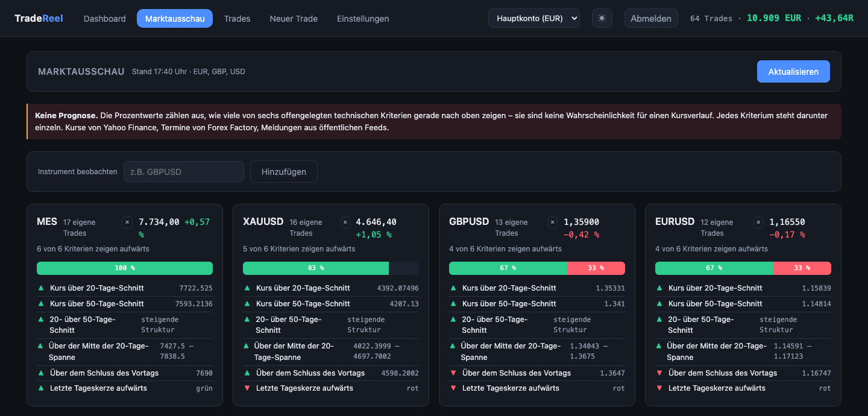Open the Einstellungen tab
The height and width of the screenshot is (416, 868).
click(x=363, y=19)
